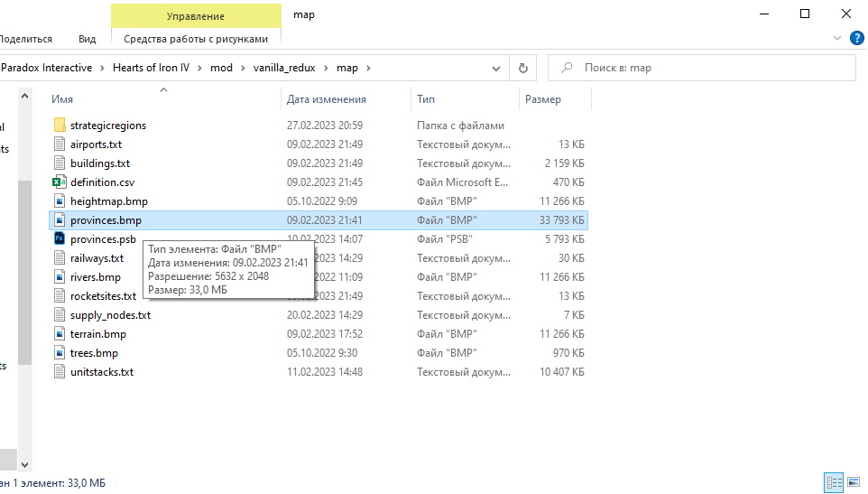Click the Файл Microsoft E... type cell

tap(462, 182)
